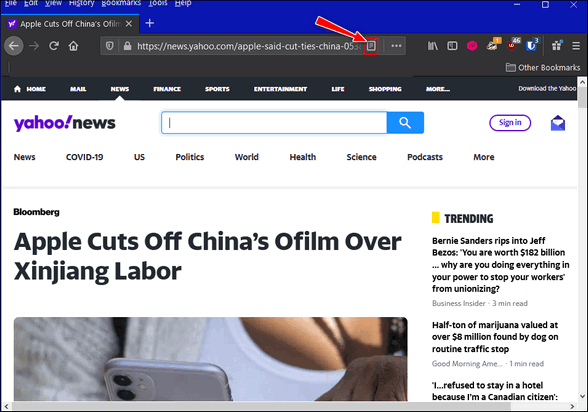This screenshot has width=588, height=412.
Task: Click the Yahoo news search box
Action: pyautogui.click(x=274, y=123)
